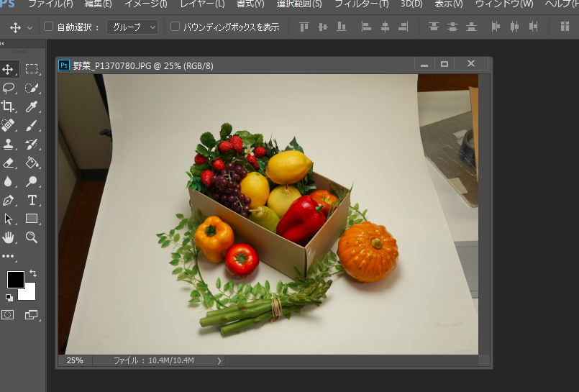Select the Path Selection tool

click(x=8, y=219)
